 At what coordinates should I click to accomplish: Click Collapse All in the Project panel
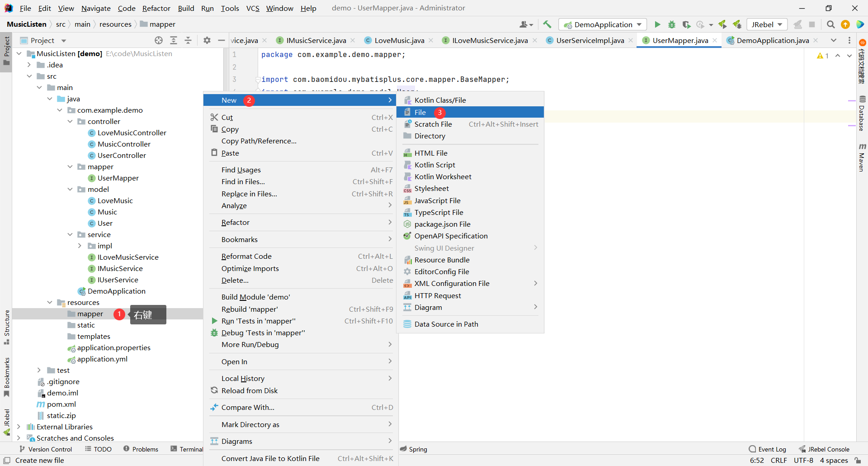[x=188, y=40]
